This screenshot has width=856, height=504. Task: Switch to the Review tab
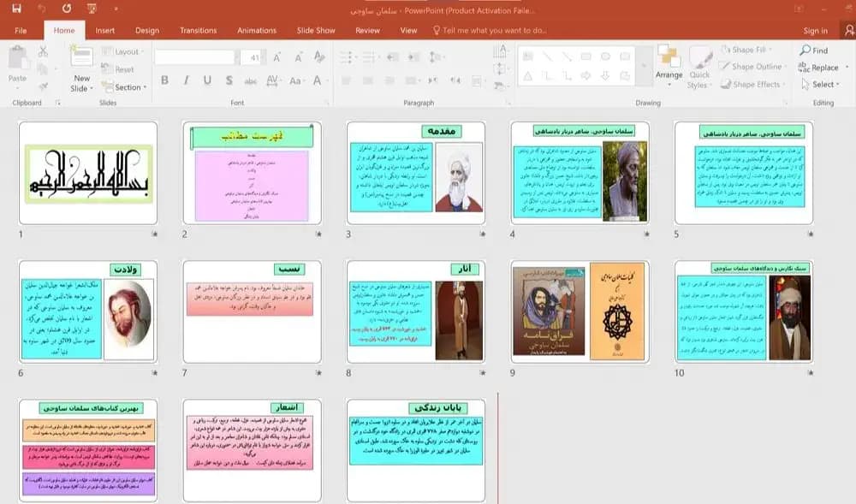(x=367, y=31)
